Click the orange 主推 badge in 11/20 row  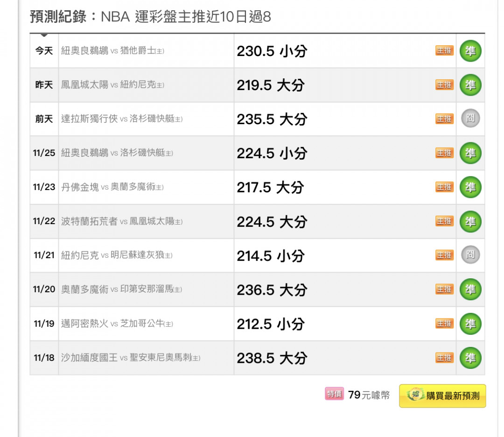point(445,289)
